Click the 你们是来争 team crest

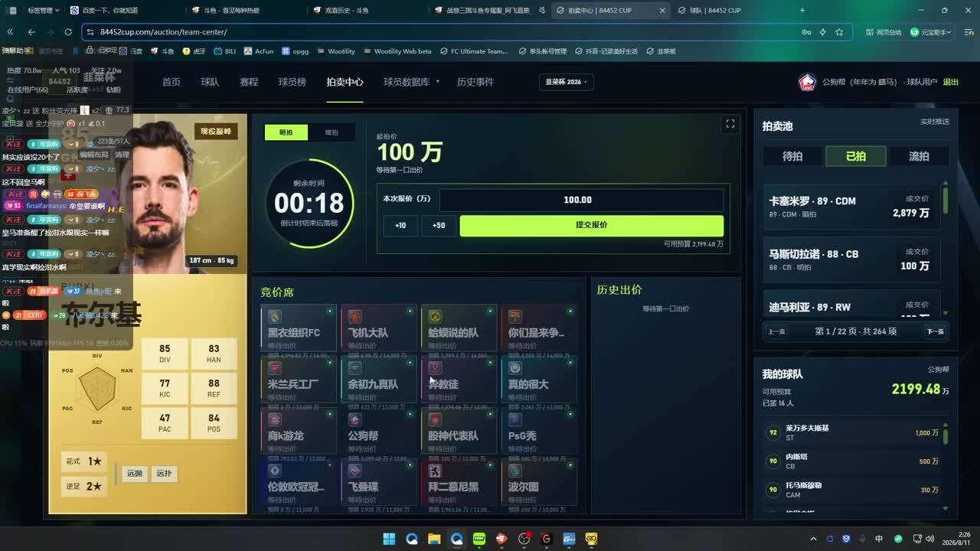pyautogui.click(x=515, y=317)
